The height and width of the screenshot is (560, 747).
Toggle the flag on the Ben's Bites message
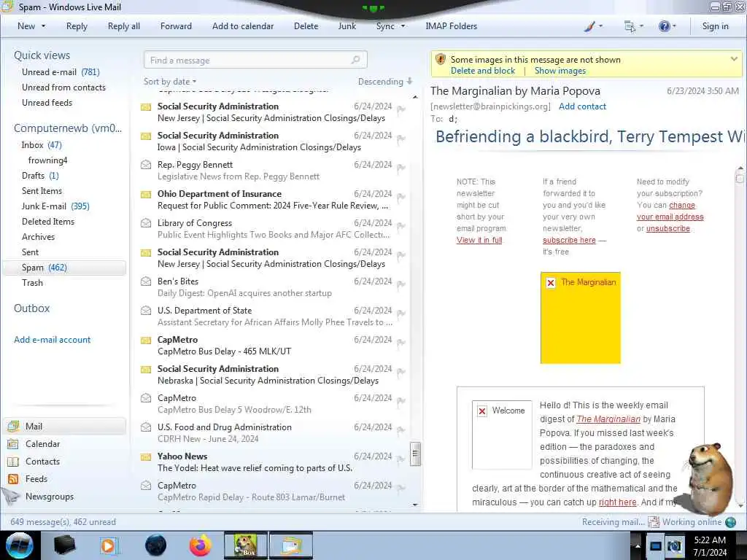pos(401,284)
